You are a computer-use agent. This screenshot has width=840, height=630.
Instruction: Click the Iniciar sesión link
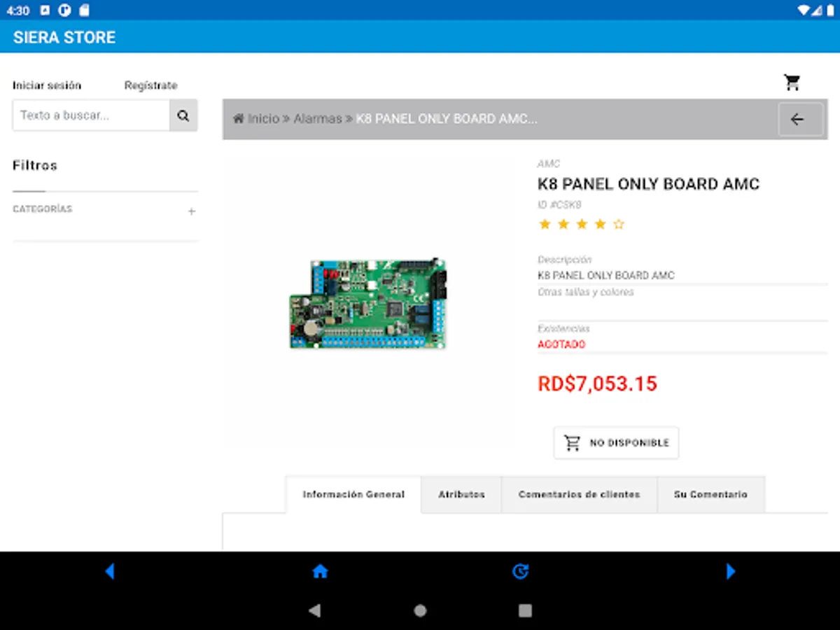(47, 85)
